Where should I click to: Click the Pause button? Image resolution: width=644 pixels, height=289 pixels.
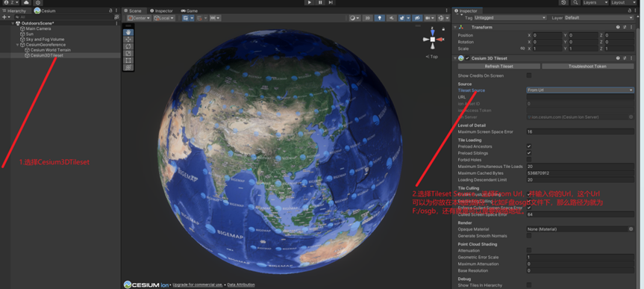pos(320,2)
